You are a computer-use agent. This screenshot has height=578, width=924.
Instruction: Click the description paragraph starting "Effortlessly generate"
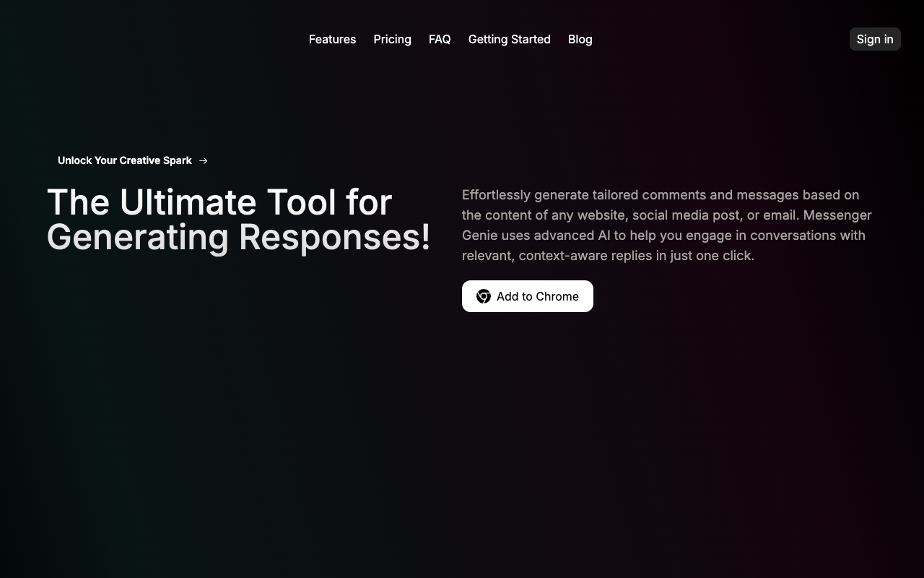[667, 225]
